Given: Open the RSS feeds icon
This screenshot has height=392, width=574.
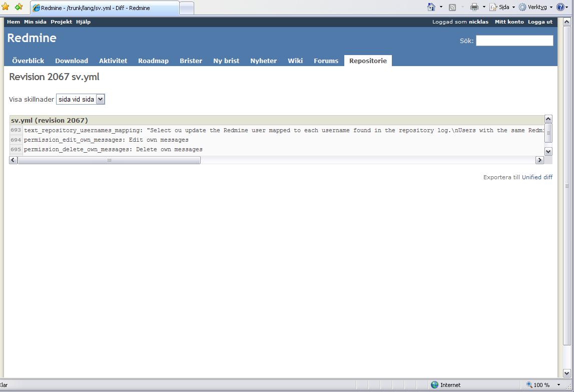Looking at the screenshot, I should point(452,8).
